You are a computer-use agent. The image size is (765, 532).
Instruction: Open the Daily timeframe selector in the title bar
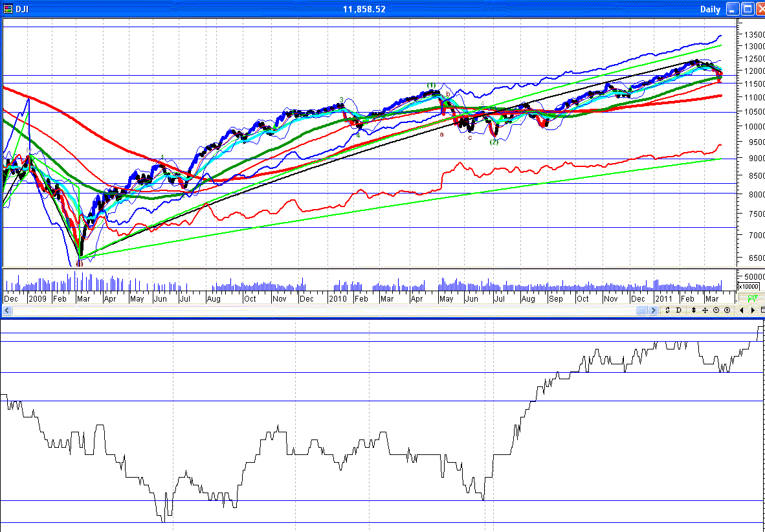[710, 9]
